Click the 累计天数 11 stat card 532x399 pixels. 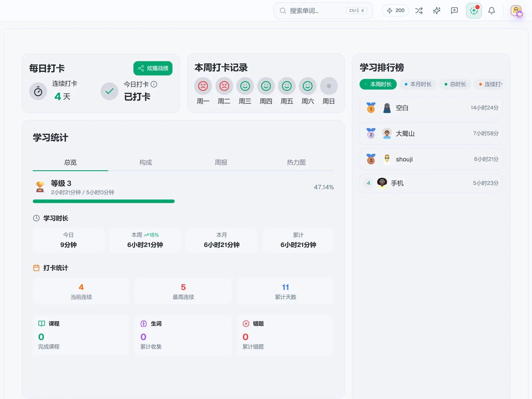[x=285, y=291]
